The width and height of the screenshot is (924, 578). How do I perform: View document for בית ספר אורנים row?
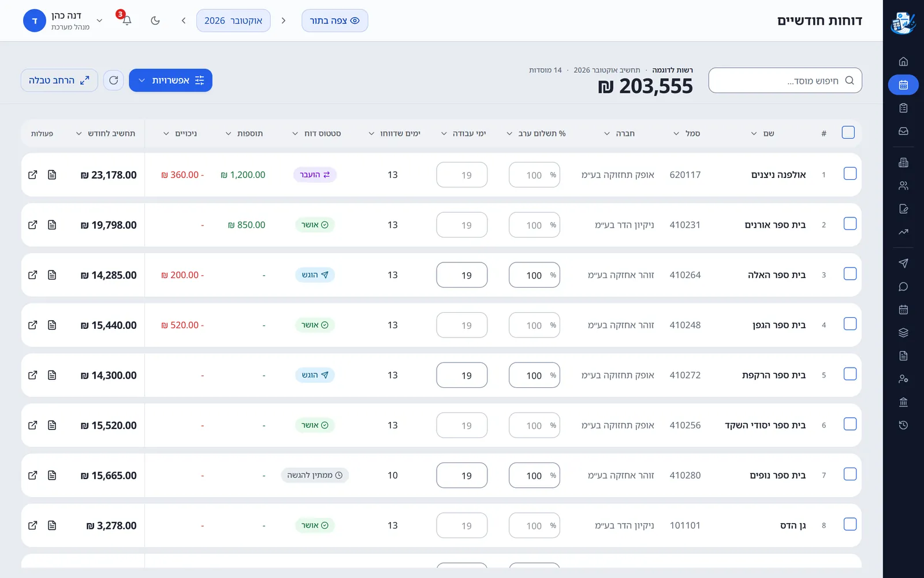(x=52, y=225)
